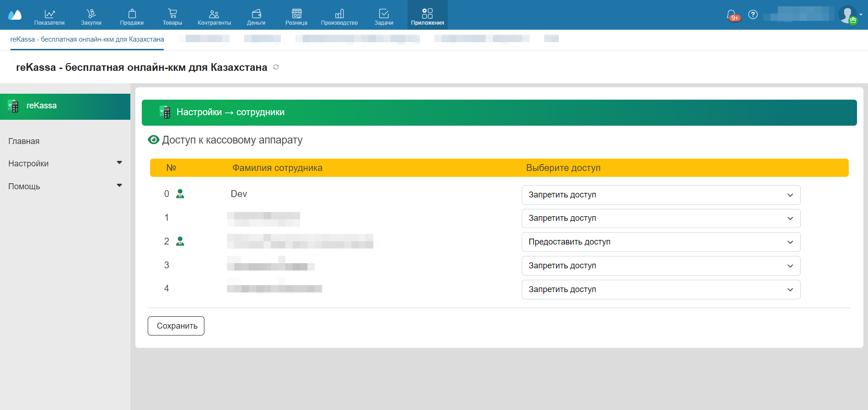Click the user icon in the Dev row

point(180,194)
